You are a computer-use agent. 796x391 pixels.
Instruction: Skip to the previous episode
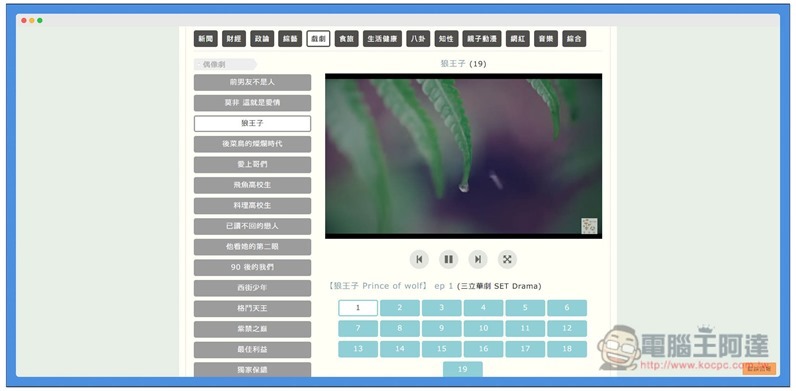pyautogui.click(x=419, y=259)
